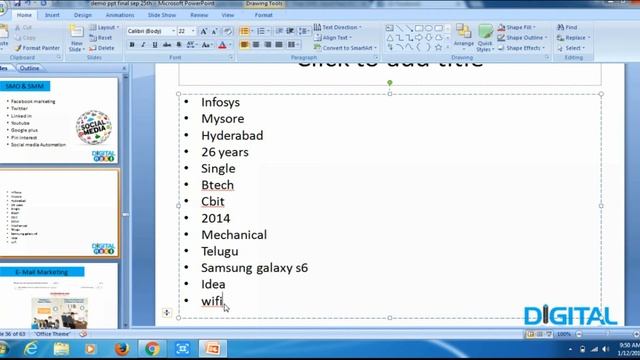Open Shape Effects dropdown

pos(521,48)
